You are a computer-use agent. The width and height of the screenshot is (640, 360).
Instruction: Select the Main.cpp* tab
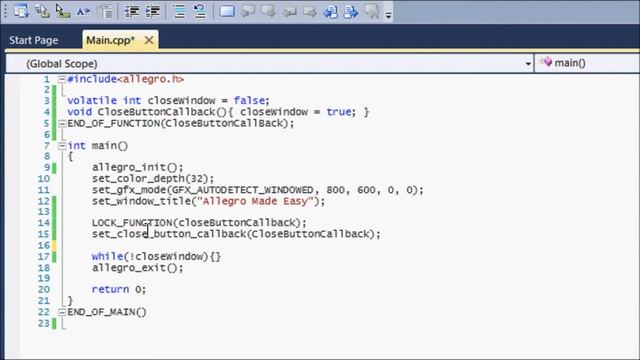click(110, 40)
